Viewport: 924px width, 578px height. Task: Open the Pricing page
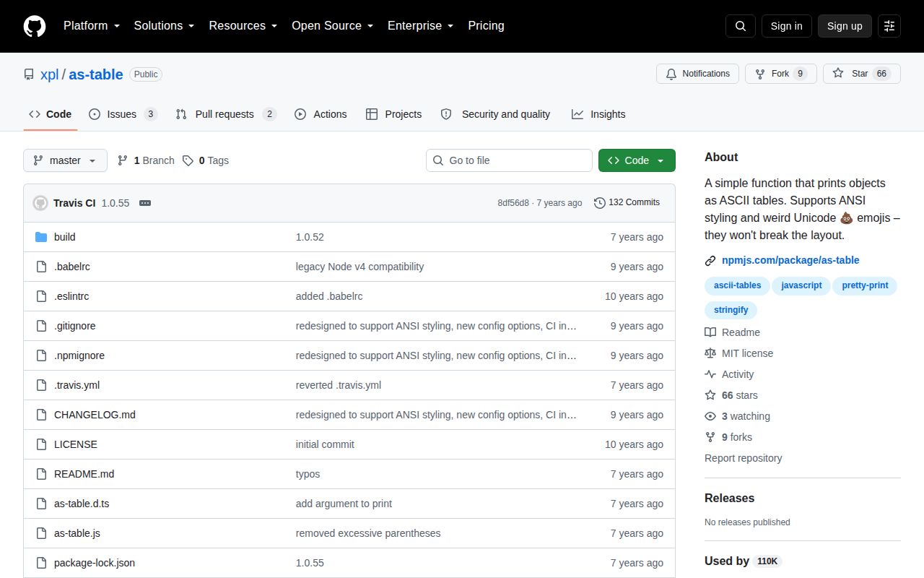point(486,26)
